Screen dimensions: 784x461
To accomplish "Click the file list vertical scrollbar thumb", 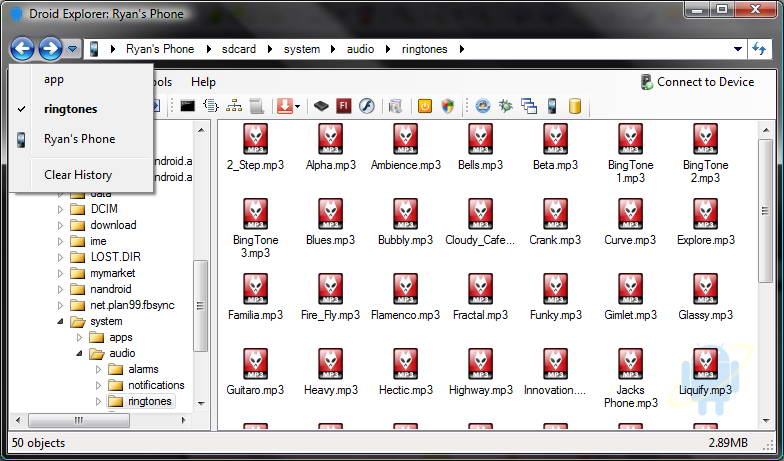I will [x=765, y=211].
